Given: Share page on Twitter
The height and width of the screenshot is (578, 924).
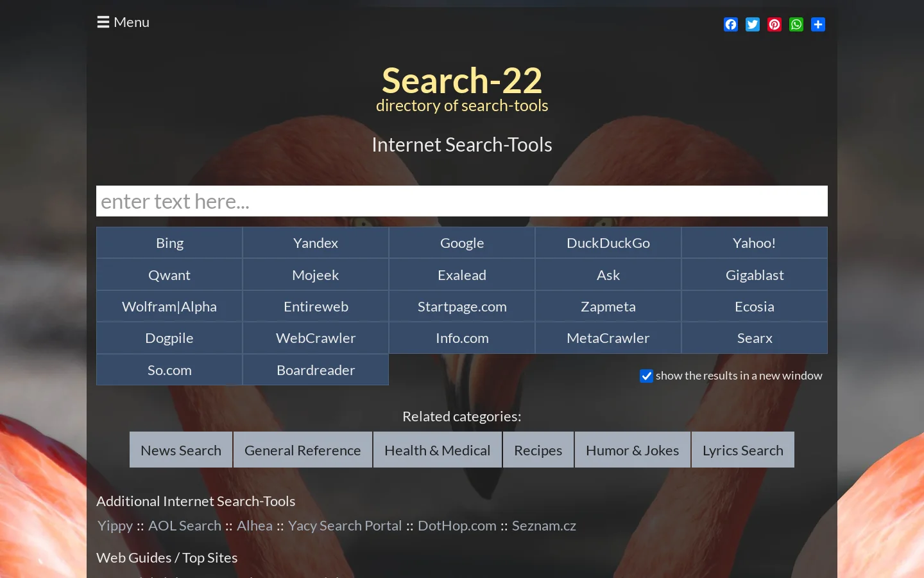Looking at the screenshot, I should (753, 24).
